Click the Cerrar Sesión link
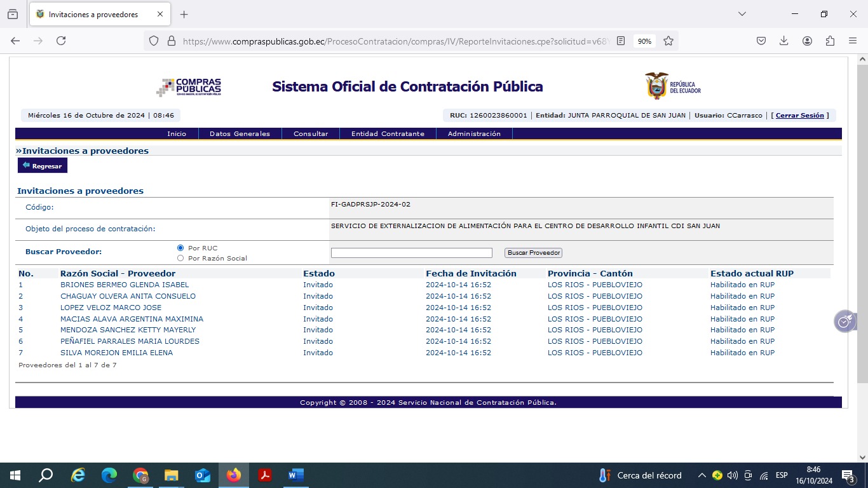Image resolution: width=868 pixels, height=488 pixels. tap(799, 116)
